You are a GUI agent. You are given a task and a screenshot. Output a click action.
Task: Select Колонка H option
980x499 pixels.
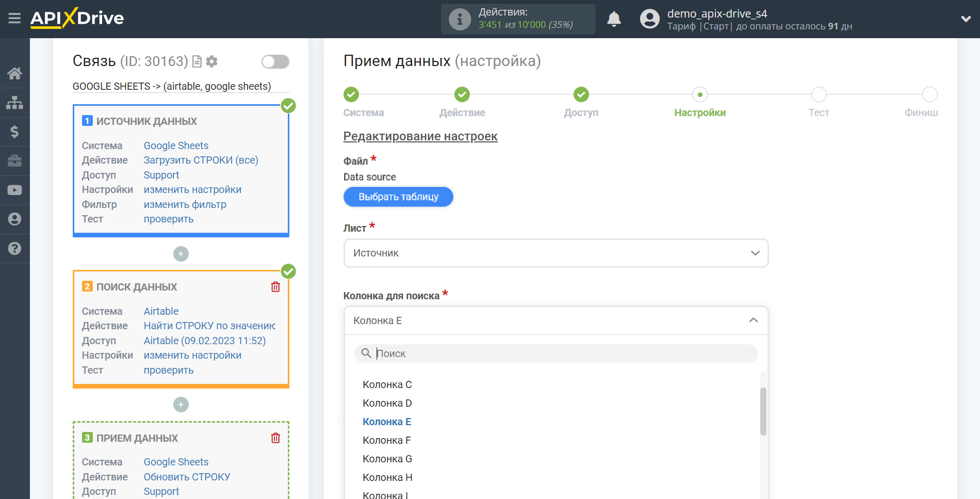pyautogui.click(x=387, y=477)
